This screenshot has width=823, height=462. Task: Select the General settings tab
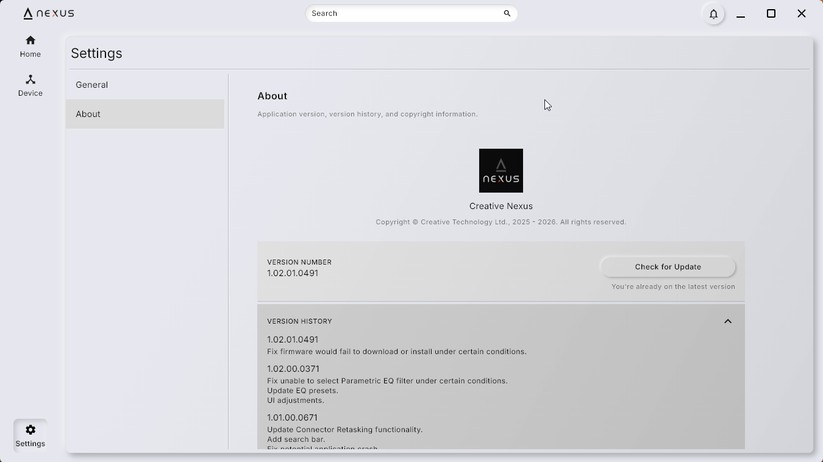pos(145,85)
